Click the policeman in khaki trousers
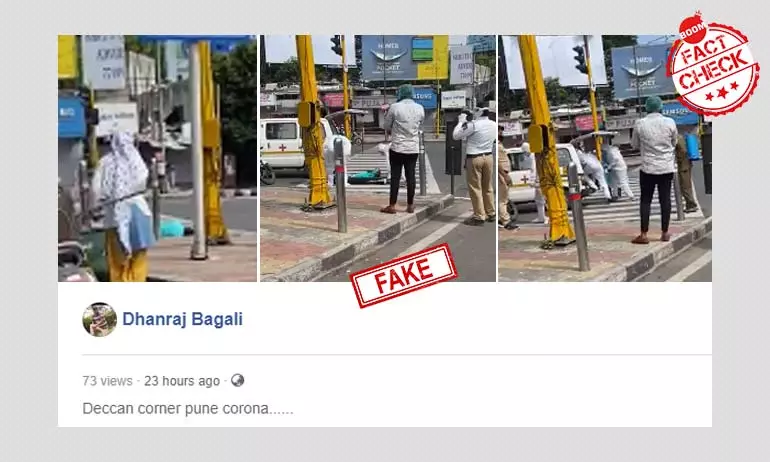 (476, 167)
